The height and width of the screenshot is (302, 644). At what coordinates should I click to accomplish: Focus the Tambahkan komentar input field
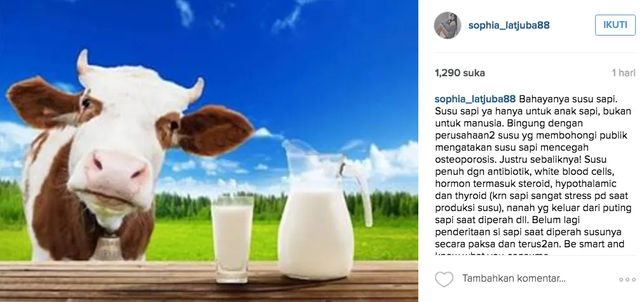pyautogui.click(x=514, y=278)
